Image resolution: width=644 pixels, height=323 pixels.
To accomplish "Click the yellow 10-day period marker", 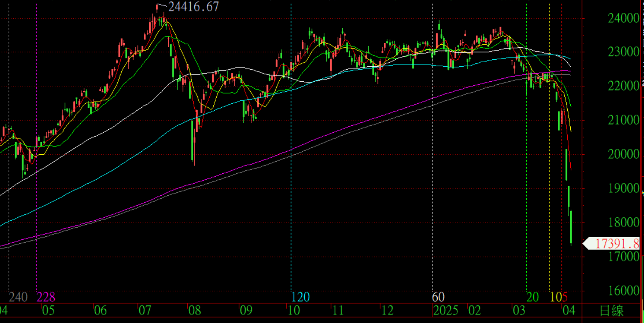I will (x=556, y=297).
